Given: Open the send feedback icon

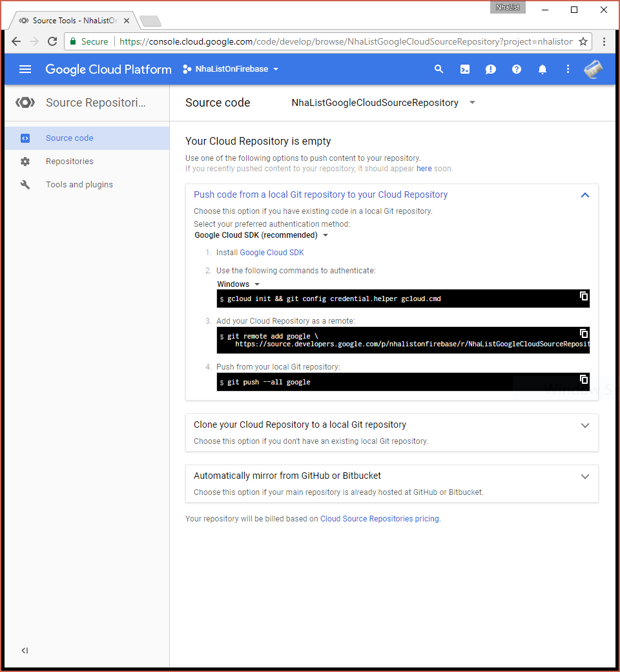Looking at the screenshot, I should 491,69.
